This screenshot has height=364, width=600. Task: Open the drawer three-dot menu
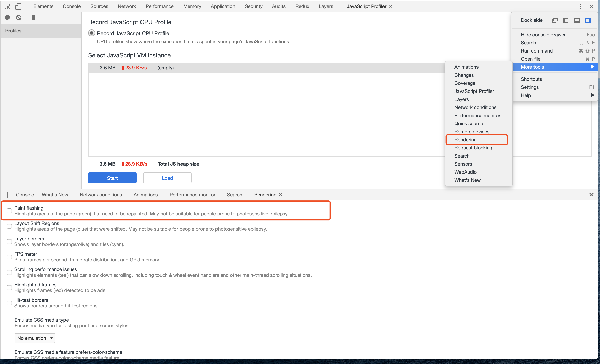click(7, 195)
